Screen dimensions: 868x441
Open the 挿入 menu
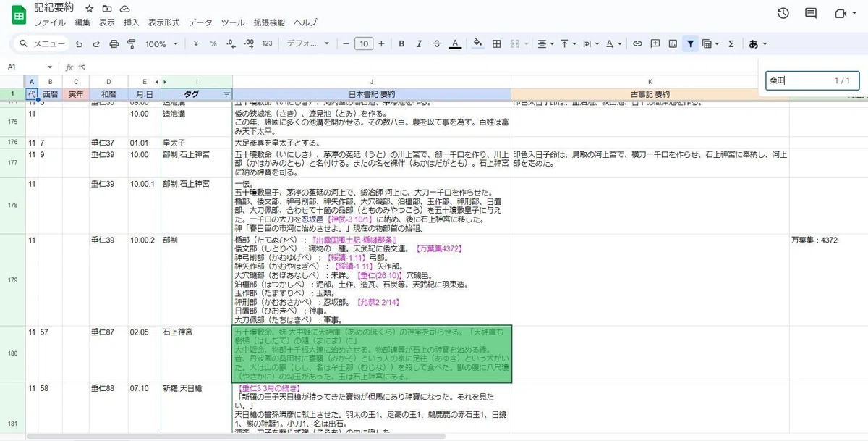[x=132, y=22]
